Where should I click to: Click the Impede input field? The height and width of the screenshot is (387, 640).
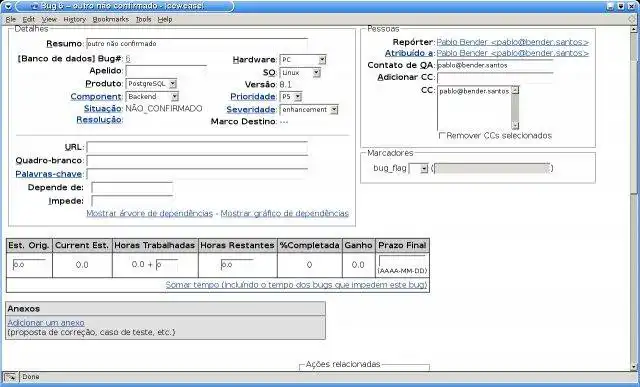(x=132, y=201)
